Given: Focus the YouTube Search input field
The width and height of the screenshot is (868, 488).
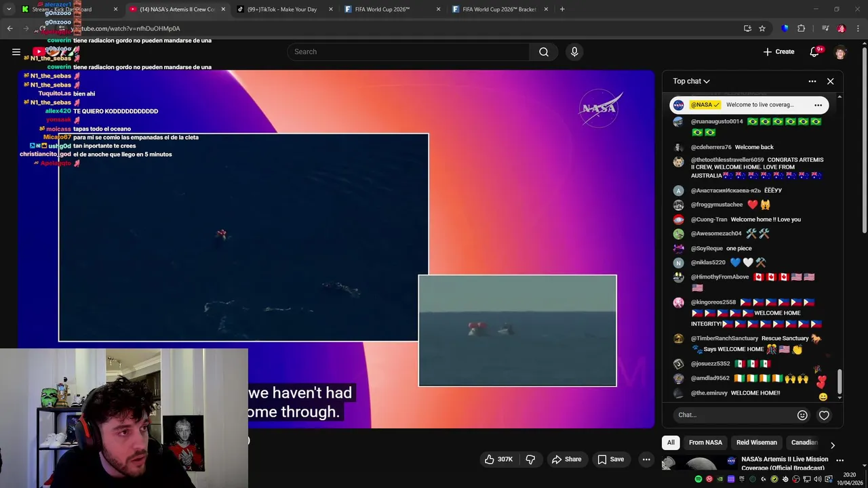Looking at the screenshot, I should [409, 52].
